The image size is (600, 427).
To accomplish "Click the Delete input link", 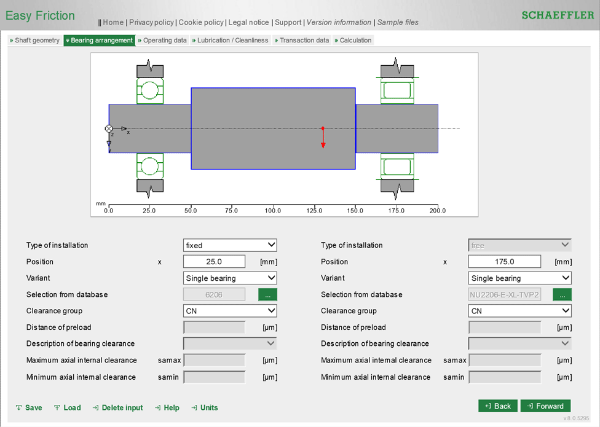I will pyautogui.click(x=121, y=407).
